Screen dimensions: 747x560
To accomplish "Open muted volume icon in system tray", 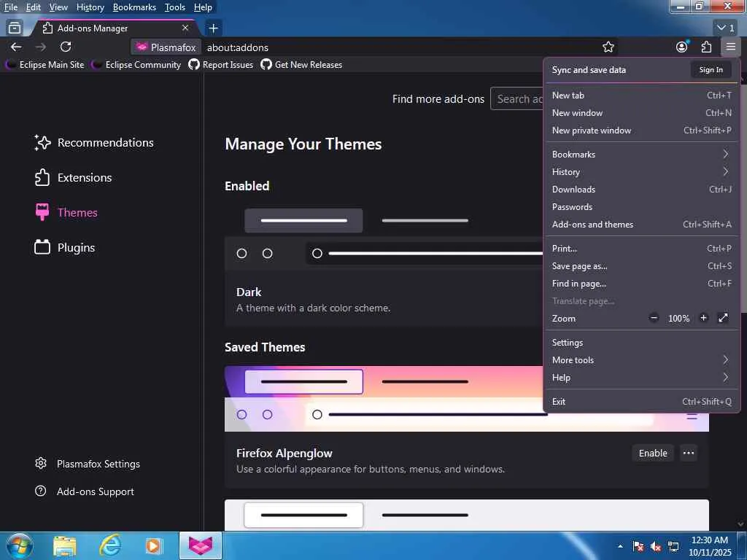I will coord(656,547).
